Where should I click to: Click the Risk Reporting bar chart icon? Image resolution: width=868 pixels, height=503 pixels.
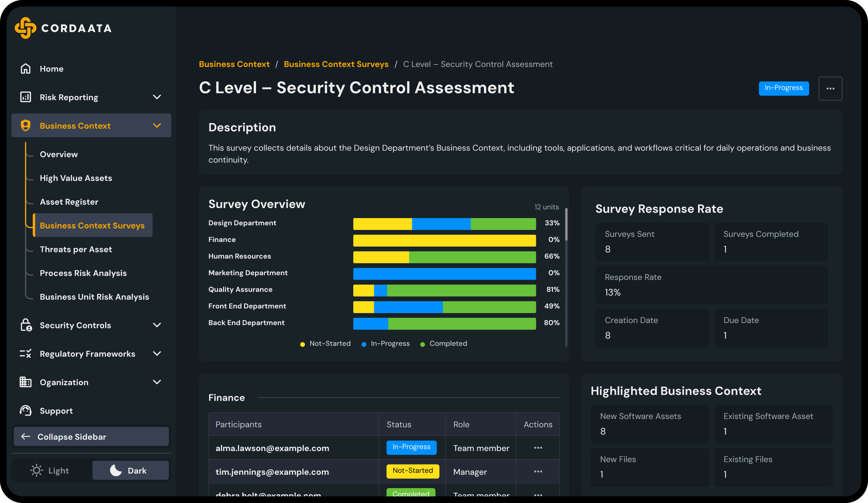(25, 97)
